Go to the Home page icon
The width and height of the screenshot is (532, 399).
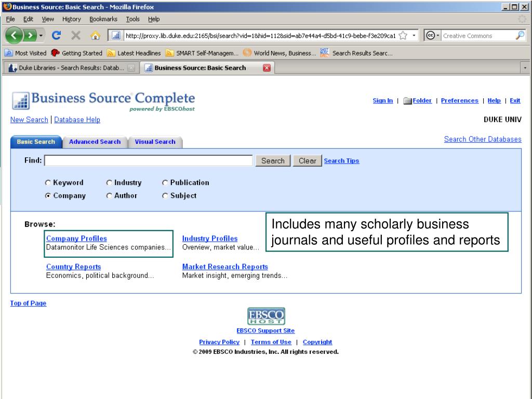pos(96,35)
